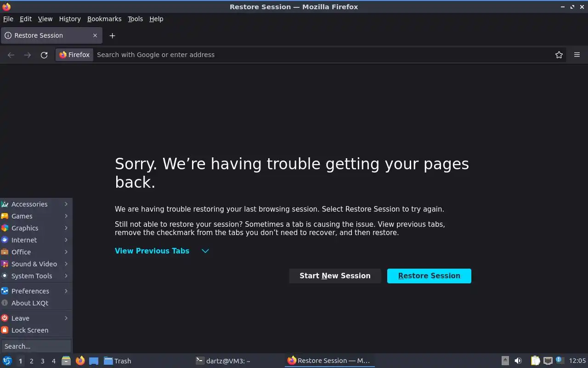Click the Firefox identity badge in address bar

74,55
